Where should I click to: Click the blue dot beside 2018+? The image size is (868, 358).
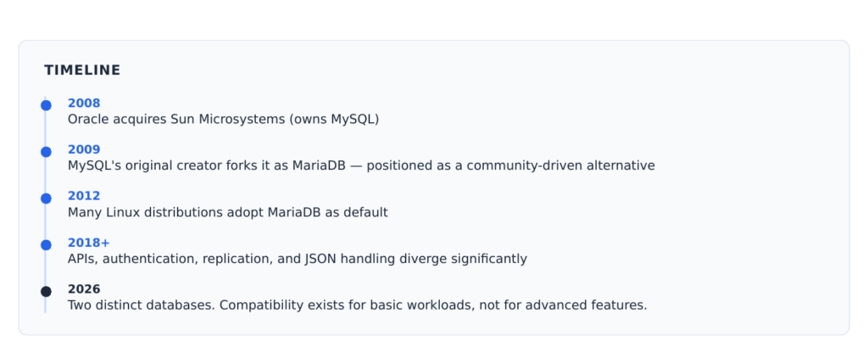46,245
